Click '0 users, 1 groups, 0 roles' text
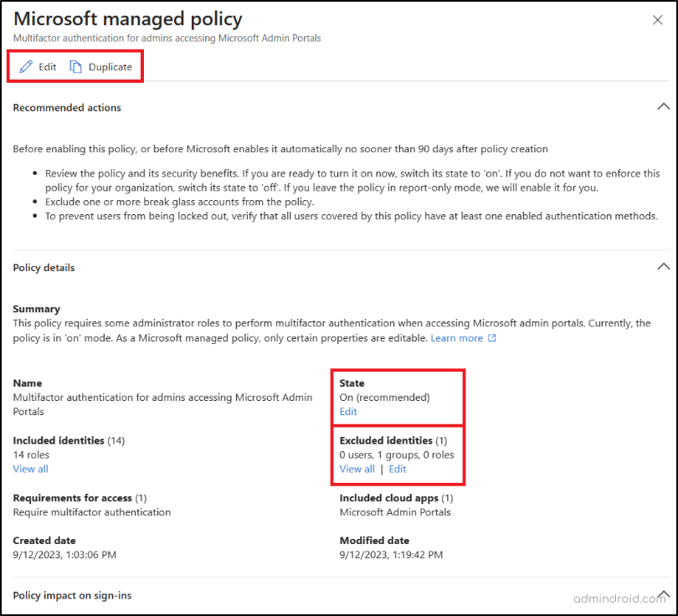 point(397,454)
